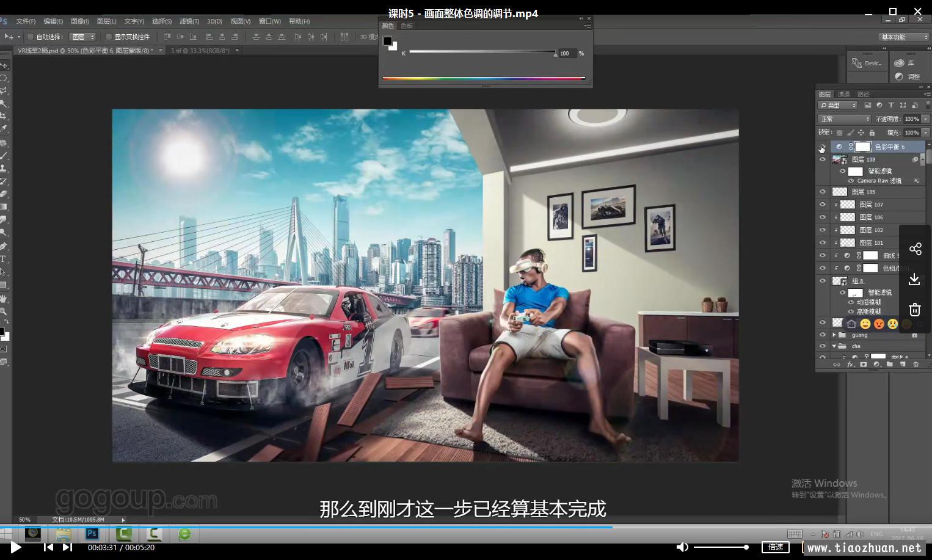Switch to the 3.tif document tab
This screenshot has height=560, width=932.
tap(200, 51)
